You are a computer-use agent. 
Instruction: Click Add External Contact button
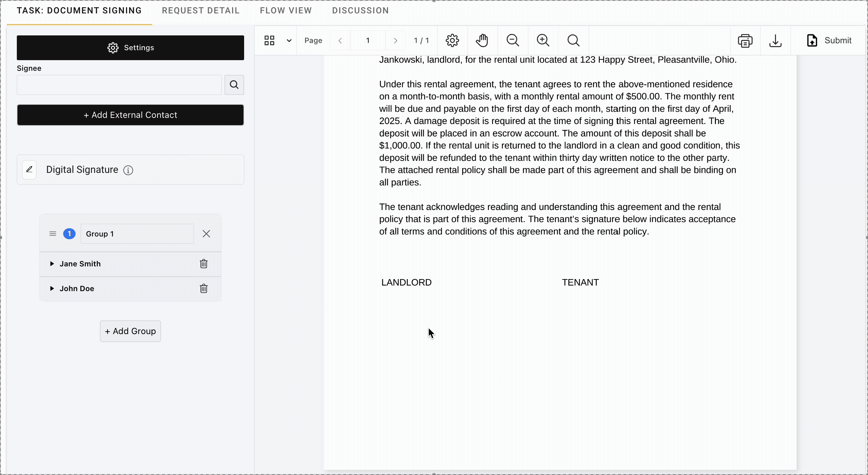click(130, 115)
